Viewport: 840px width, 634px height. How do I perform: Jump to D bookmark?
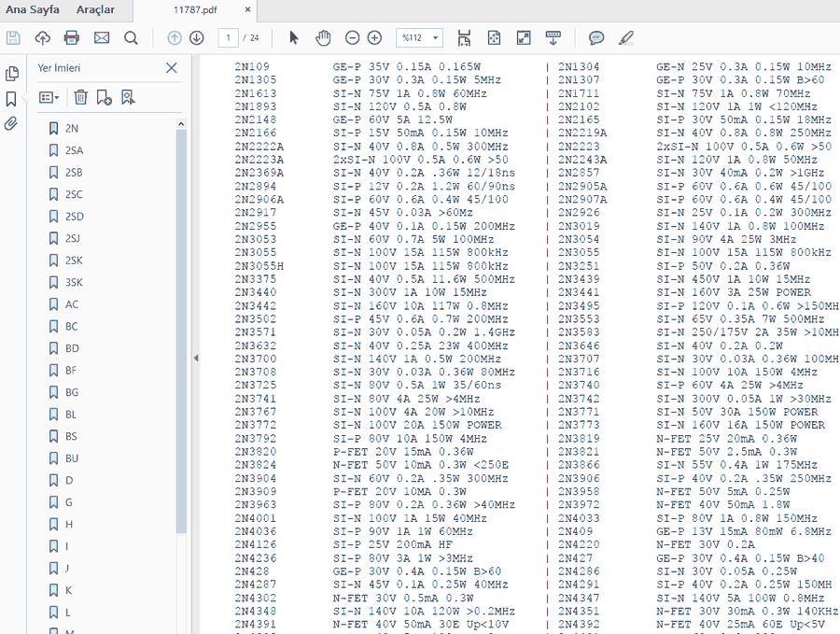(x=69, y=480)
